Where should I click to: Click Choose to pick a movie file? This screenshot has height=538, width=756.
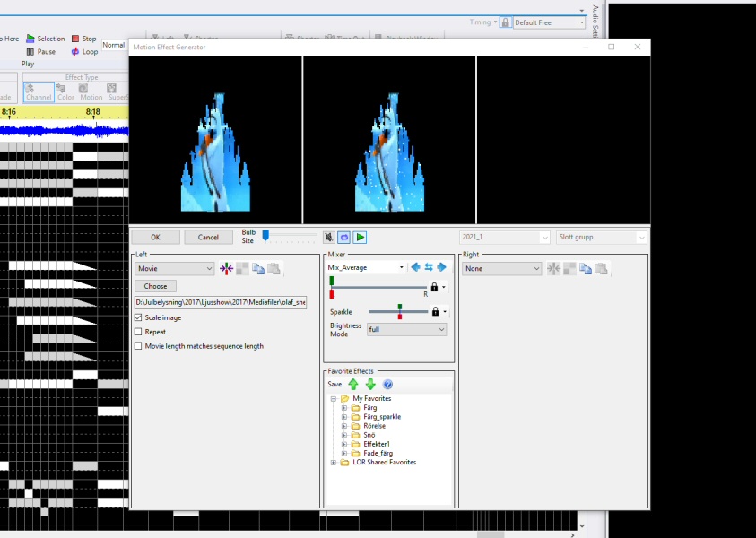(155, 286)
